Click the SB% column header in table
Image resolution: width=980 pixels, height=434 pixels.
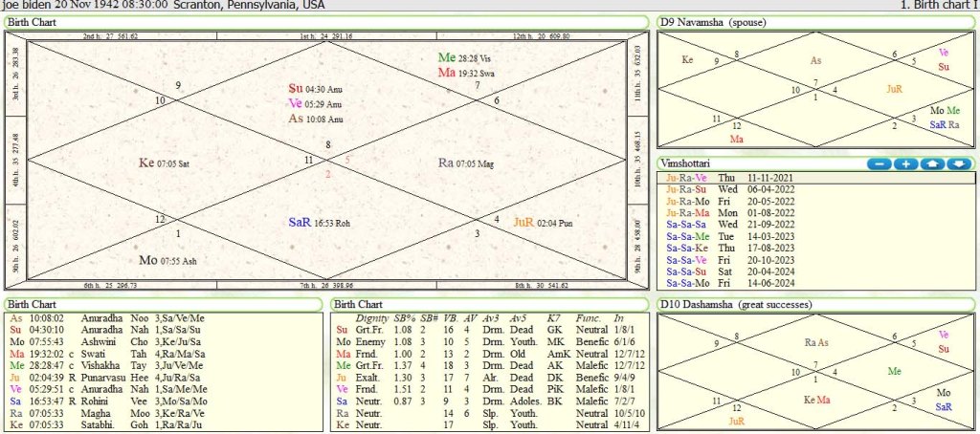click(x=405, y=316)
